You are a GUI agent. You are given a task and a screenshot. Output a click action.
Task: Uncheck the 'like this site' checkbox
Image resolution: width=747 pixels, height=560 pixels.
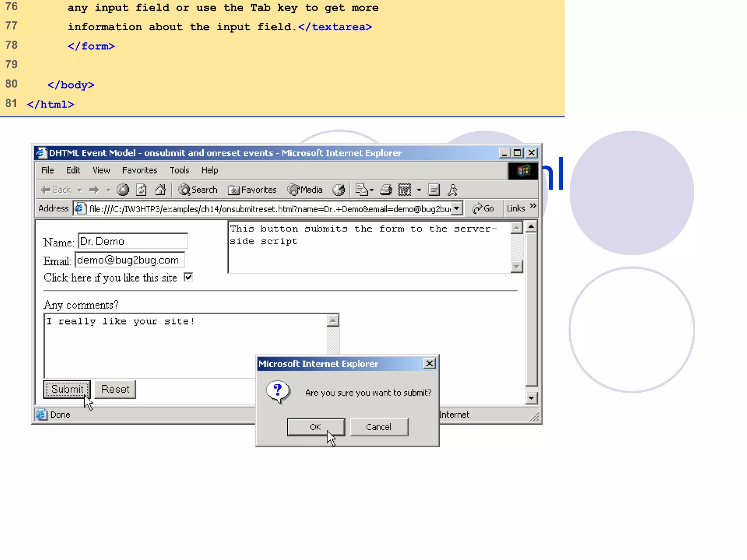(188, 277)
